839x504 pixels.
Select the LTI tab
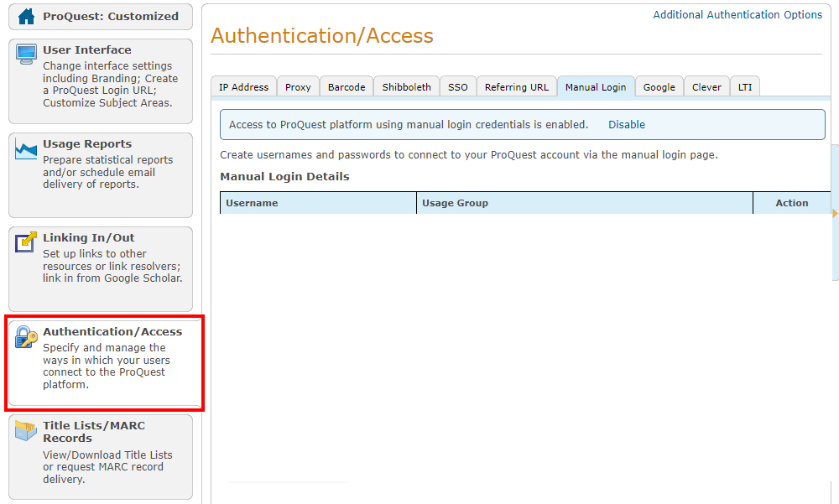point(745,86)
